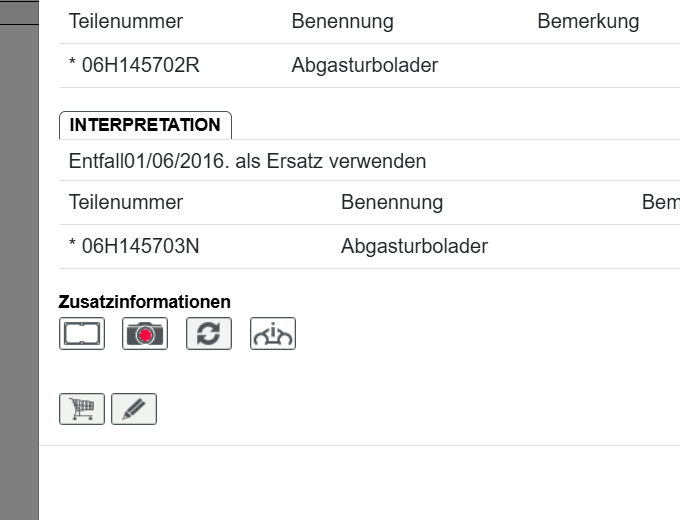The width and height of the screenshot is (680, 520).
Task: Click the Zusatzinformationen heading
Action: click(x=145, y=301)
